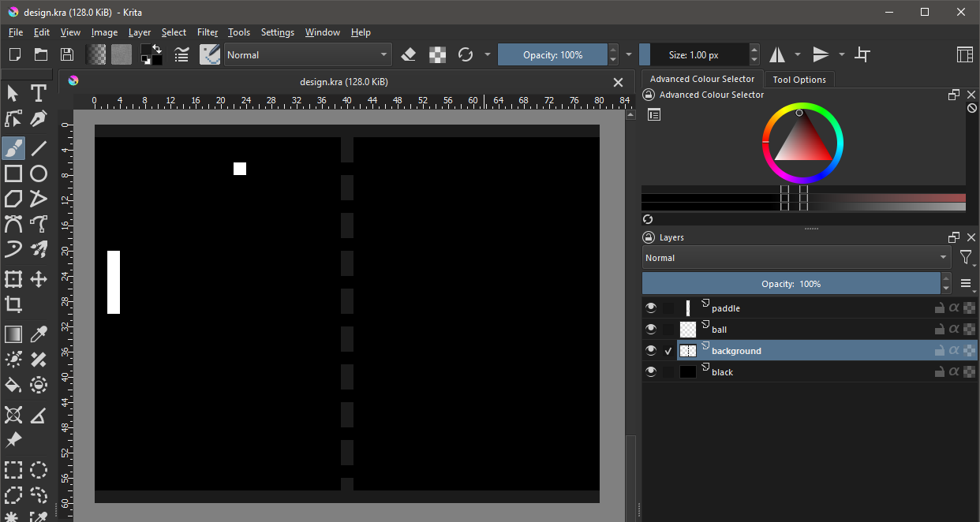980x522 pixels.
Task: Select the Polyline tool
Action: [39, 198]
